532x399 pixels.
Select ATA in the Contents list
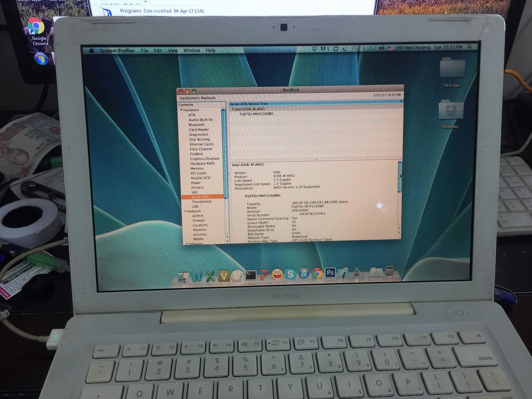(192, 115)
